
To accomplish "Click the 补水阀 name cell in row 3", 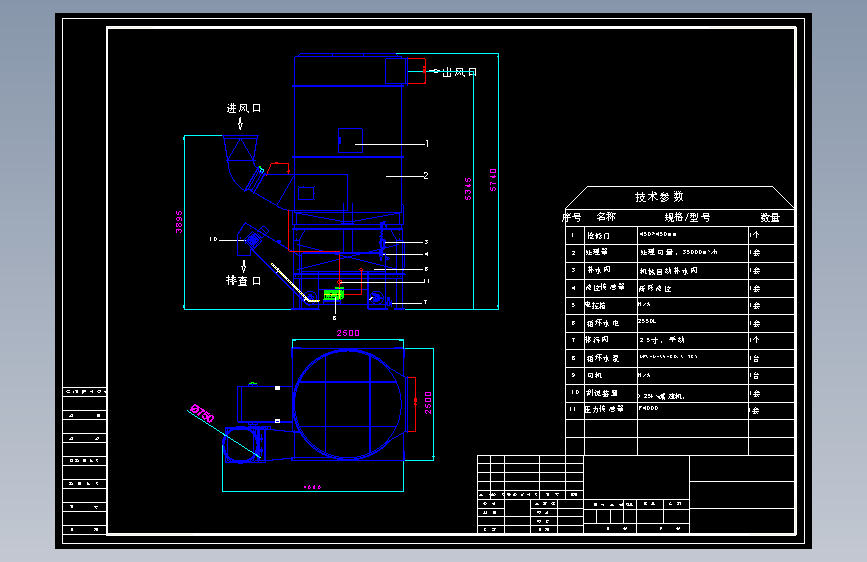I will pyautogui.click(x=611, y=270).
